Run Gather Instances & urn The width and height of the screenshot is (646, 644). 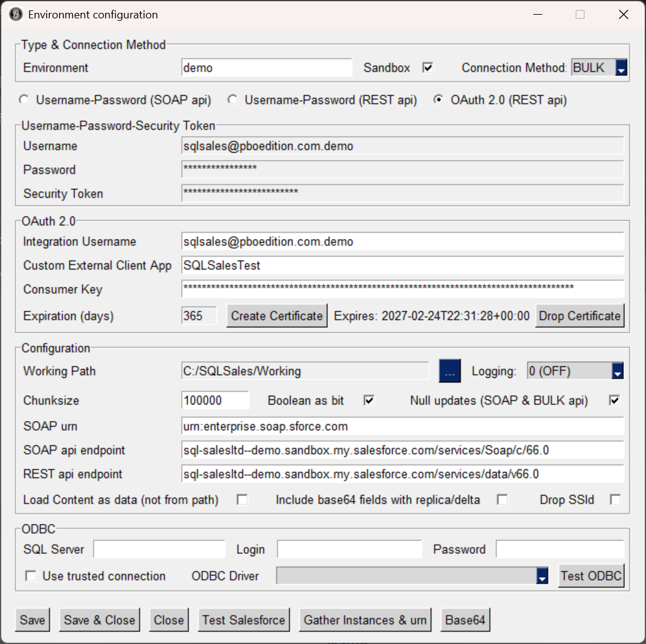point(365,620)
